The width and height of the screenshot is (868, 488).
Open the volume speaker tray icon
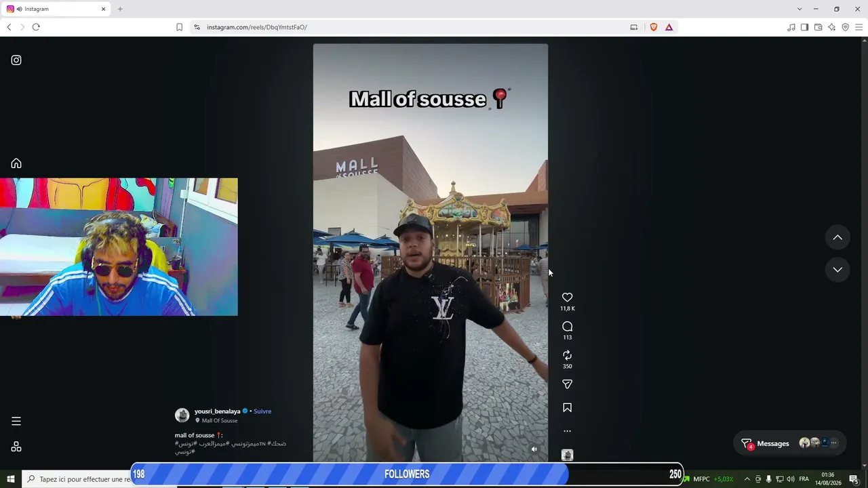point(790,479)
